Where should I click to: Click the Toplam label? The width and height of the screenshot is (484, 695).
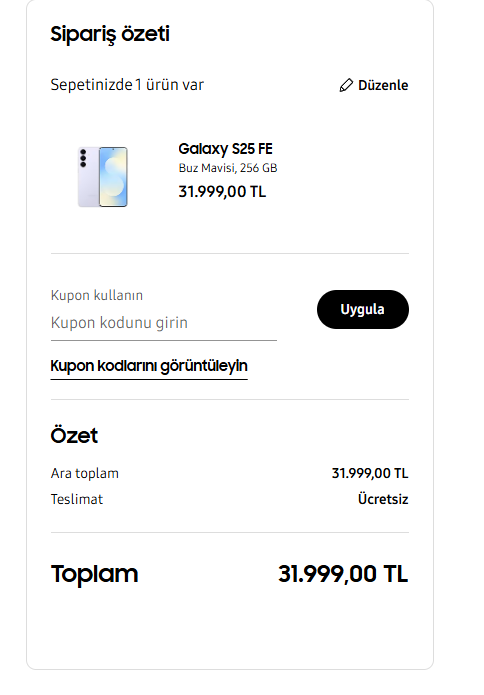coord(94,574)
